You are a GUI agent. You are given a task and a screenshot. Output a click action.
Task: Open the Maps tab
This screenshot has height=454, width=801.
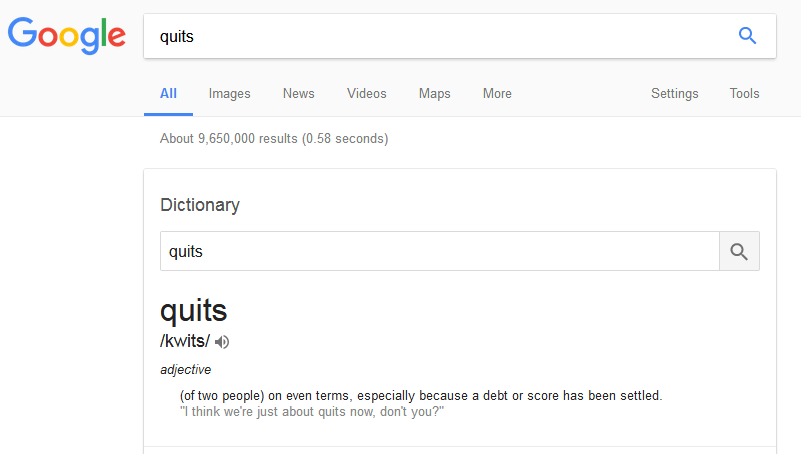[434, 94]
